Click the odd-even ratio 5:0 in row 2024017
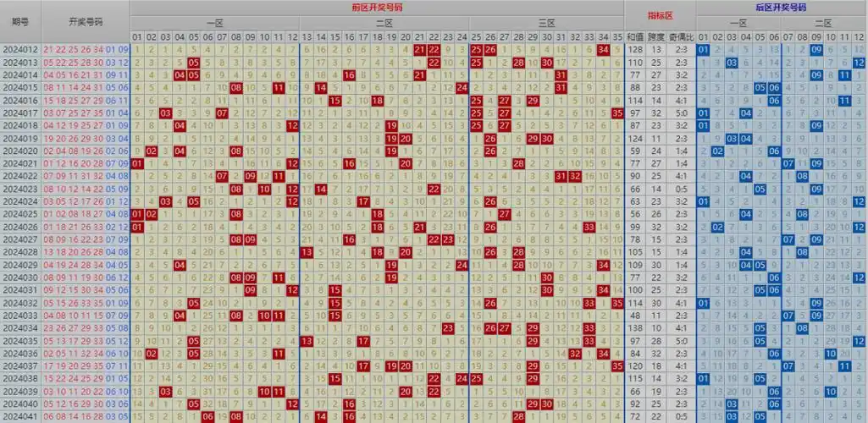 tap(683, 113)
